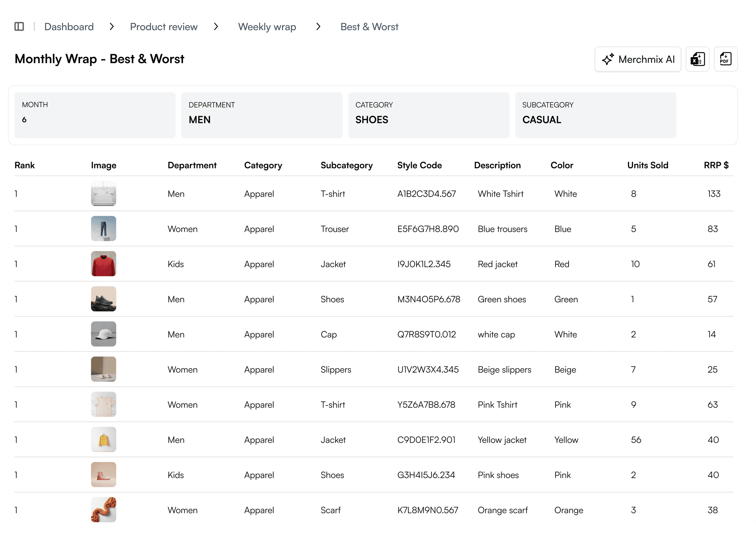View the Red jacket product image

pos(104,264)
